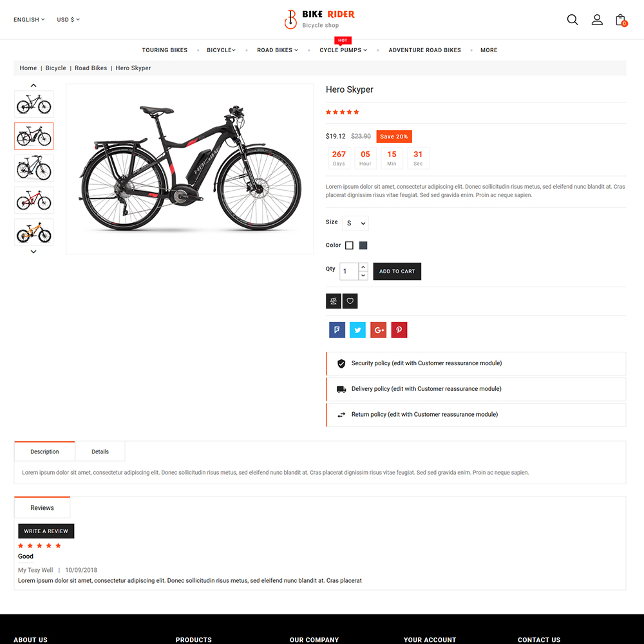Expand the English language dropdown
Screen dimensions: 644x644
point(29,20)
